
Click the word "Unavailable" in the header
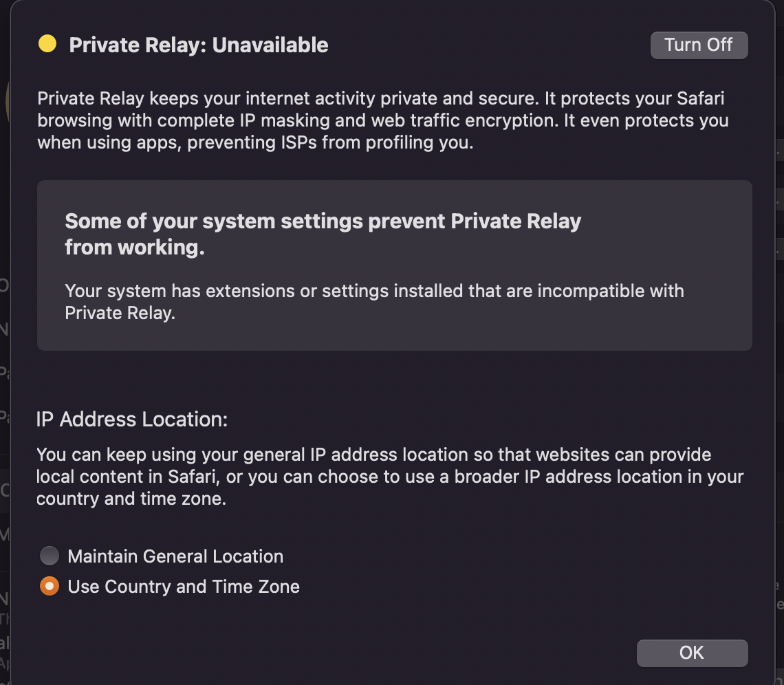click(270, 45)
